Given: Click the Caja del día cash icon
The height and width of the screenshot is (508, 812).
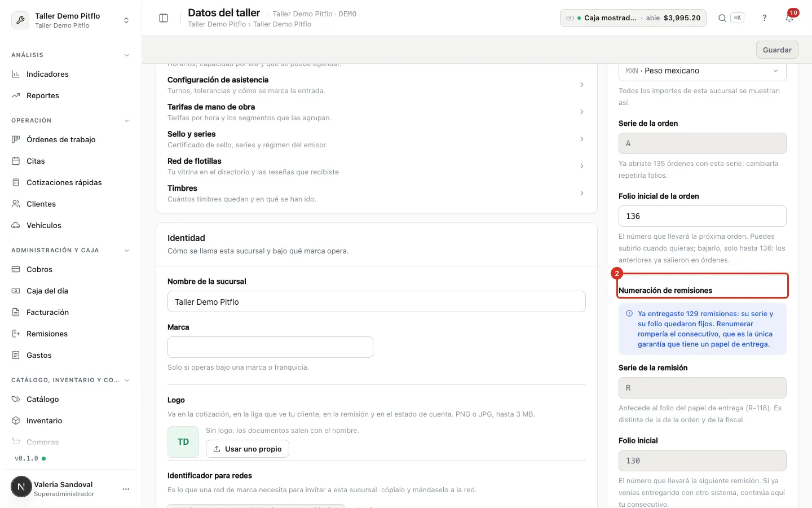Looking at the screenshot, I should pyautogui.click(x=16, y=291).
